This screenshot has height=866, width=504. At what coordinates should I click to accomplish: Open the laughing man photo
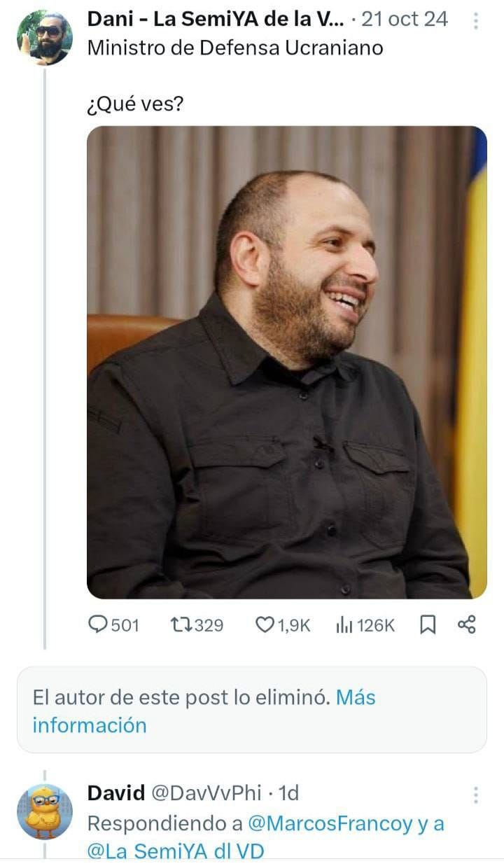click(286, 362)
